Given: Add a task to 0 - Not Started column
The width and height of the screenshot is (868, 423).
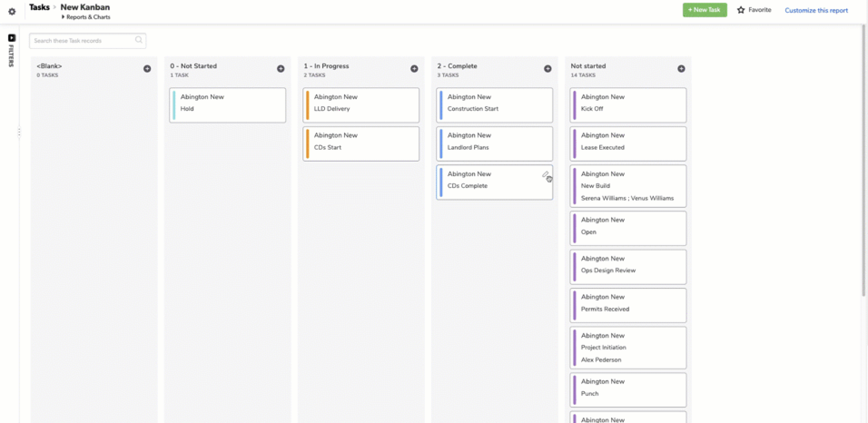Looking at the screenshot, I should coord(281,69).
